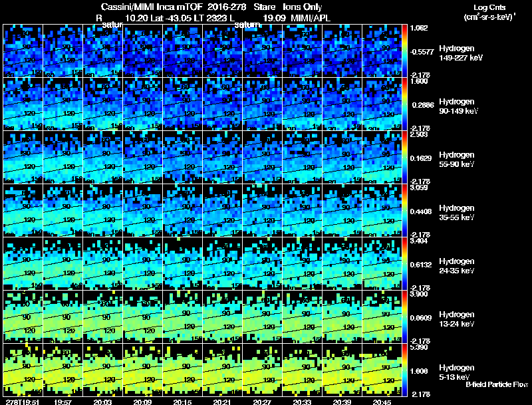Open the 90-149 keV panel at 20:15
The image size is (532, 405).
[x=182, y=104]
